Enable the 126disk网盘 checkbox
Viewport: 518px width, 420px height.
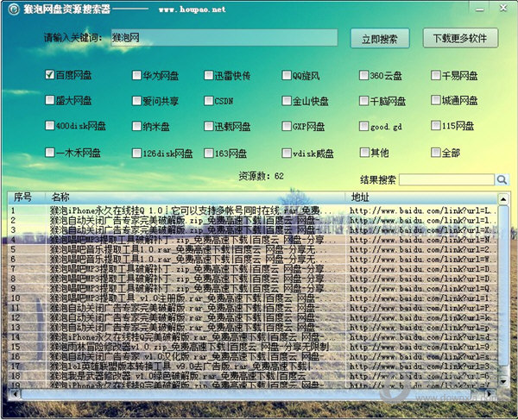[136, 154]
